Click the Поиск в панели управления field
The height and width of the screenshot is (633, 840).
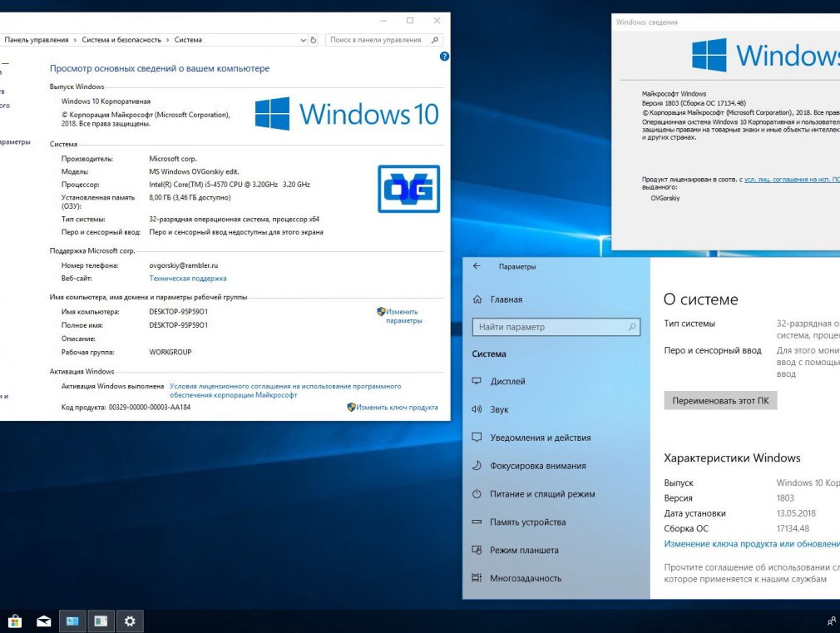[384, 40]
